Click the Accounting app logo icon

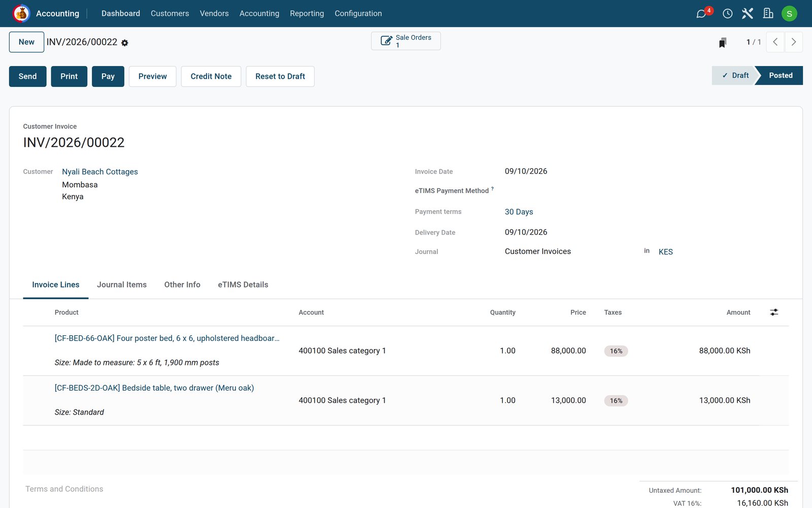click(21, 14)
